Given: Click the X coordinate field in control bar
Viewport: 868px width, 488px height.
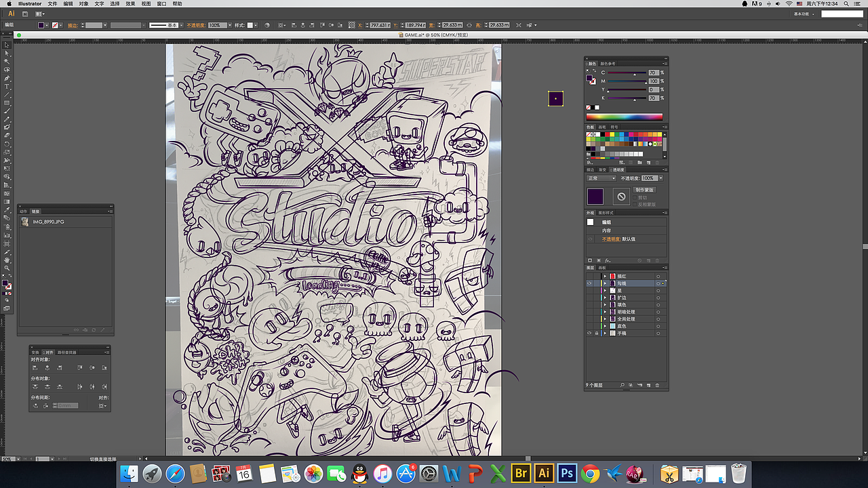Looking at the screenshot, I should click(x=380, y=25).
